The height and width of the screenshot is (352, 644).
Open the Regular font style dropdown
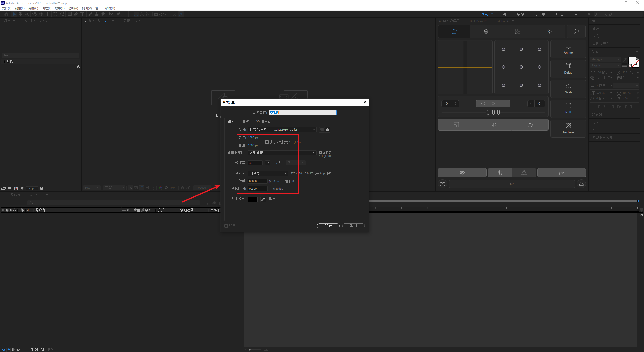[x=606, y=65]
